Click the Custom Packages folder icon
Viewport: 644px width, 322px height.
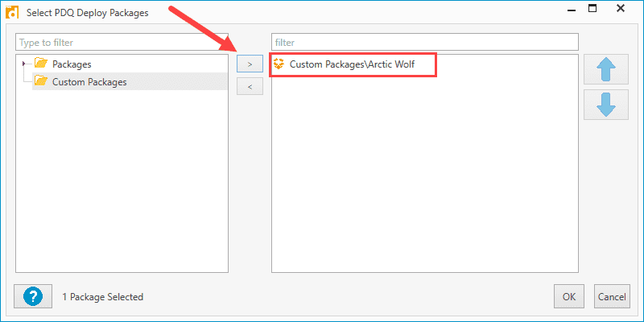point(41,81)
